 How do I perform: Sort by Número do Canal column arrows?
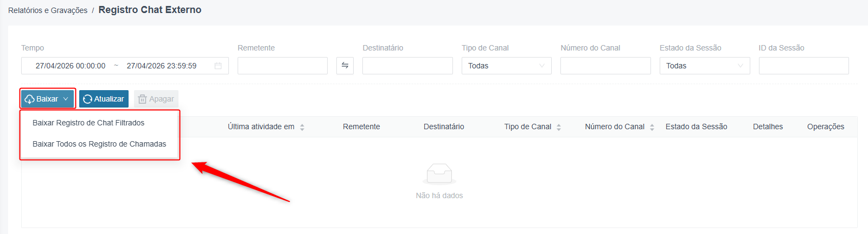652,127
